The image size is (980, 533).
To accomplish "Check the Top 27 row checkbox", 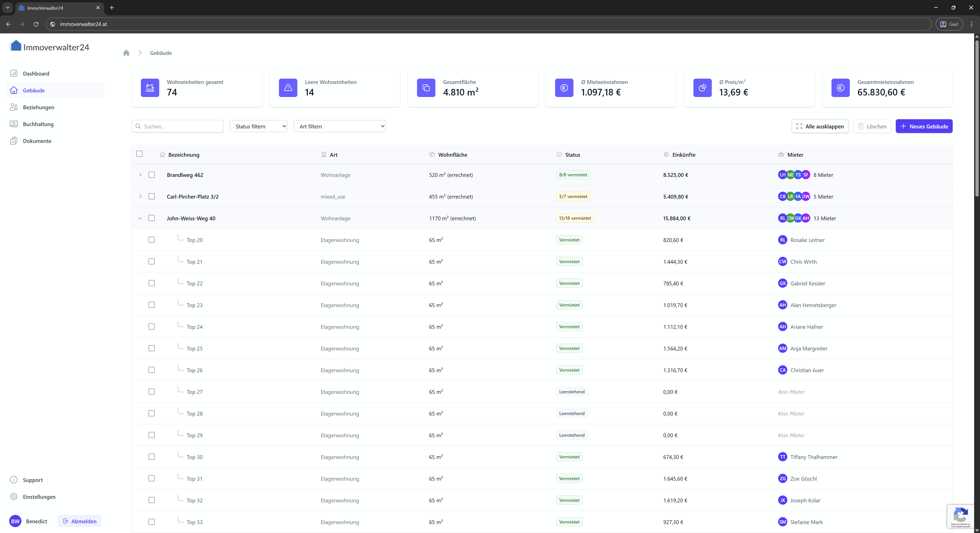I will point(151,392).
